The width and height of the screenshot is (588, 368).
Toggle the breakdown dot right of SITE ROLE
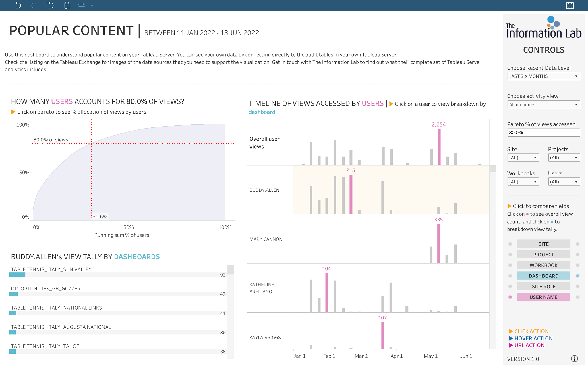577,286
